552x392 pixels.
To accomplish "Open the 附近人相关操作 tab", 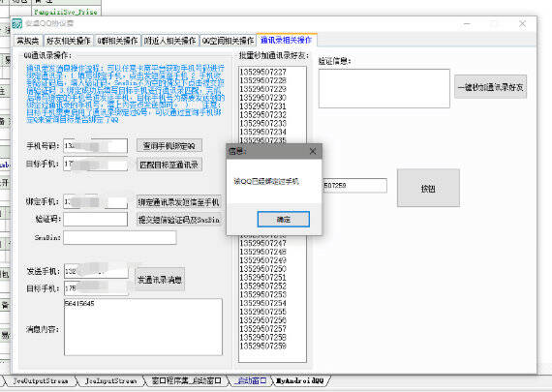I will [170, 41].
